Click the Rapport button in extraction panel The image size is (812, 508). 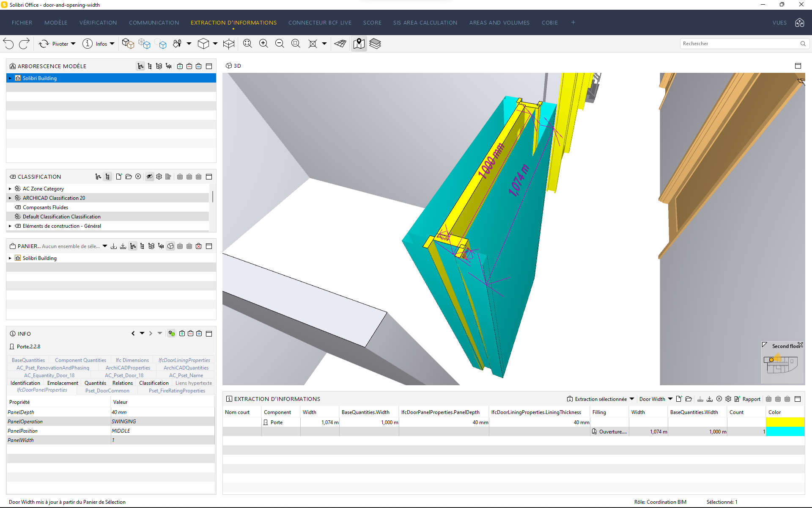pos(747,399)
